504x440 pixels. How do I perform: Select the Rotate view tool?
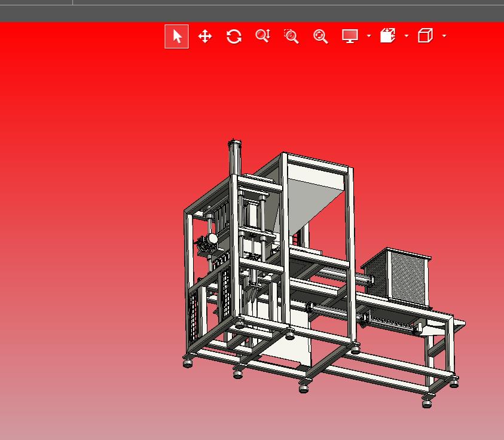234,36
